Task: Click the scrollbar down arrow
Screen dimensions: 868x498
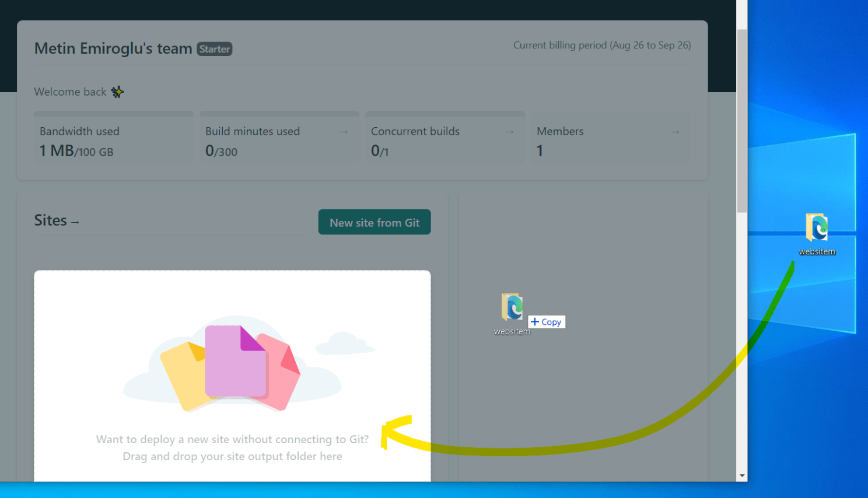Action: click(742, 476)
